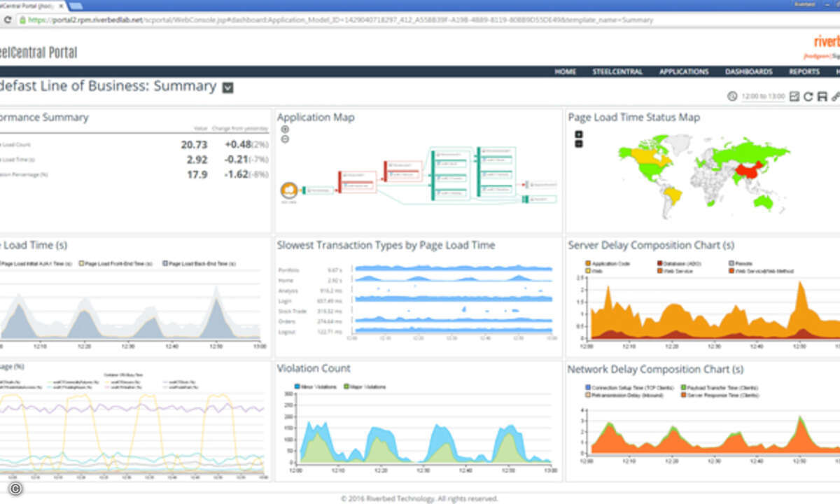Click the 2.92 load time value
840x504 pixels.
pos(197,160)
